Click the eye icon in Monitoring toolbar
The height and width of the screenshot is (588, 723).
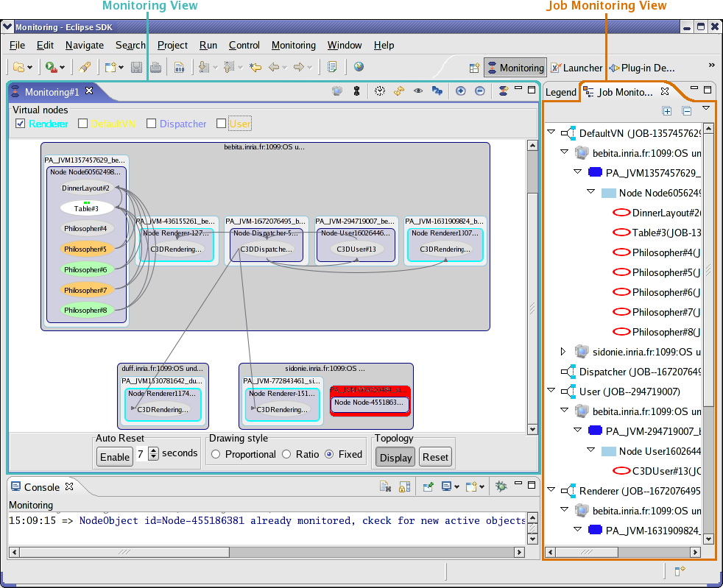418,91
